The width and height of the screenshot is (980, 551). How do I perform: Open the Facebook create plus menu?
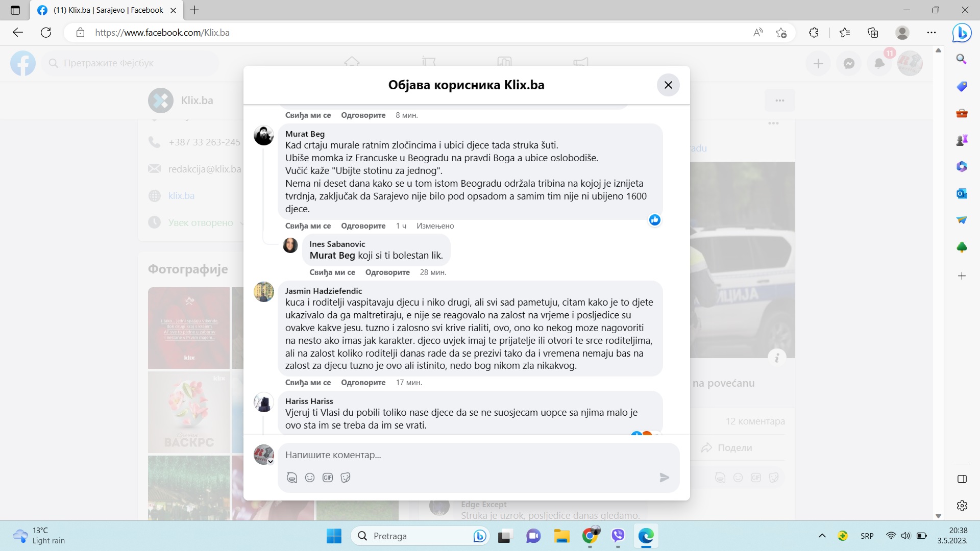[x=818, y=63]
